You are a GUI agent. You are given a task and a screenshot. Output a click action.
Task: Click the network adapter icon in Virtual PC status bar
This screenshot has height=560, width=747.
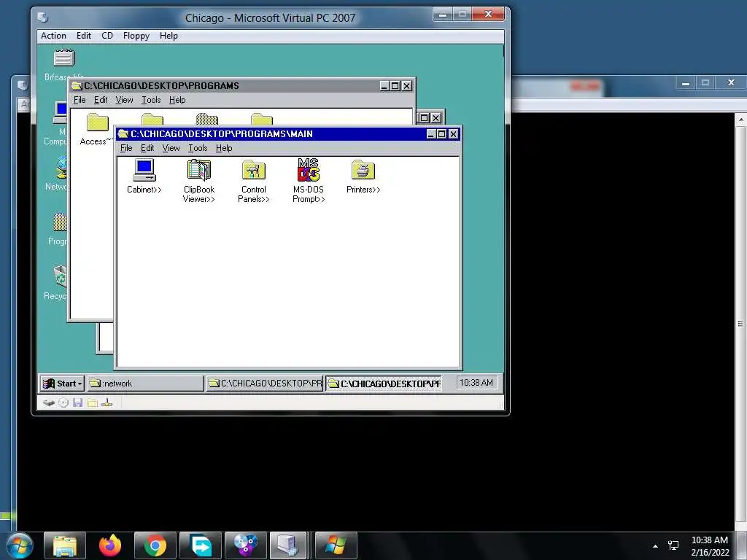pos(107,402)
